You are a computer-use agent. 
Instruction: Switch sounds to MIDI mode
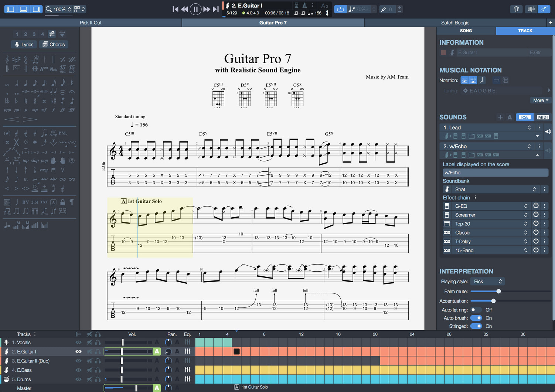tap(542, 117)
